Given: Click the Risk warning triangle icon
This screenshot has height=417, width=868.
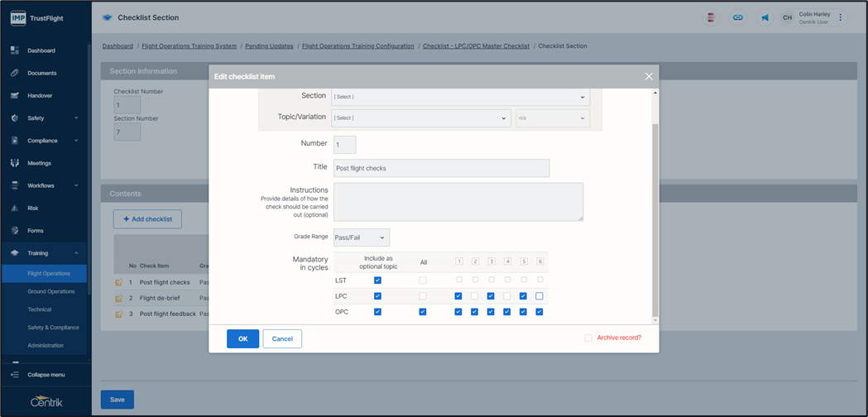Looking at the screenshot, I should [15, 208].
